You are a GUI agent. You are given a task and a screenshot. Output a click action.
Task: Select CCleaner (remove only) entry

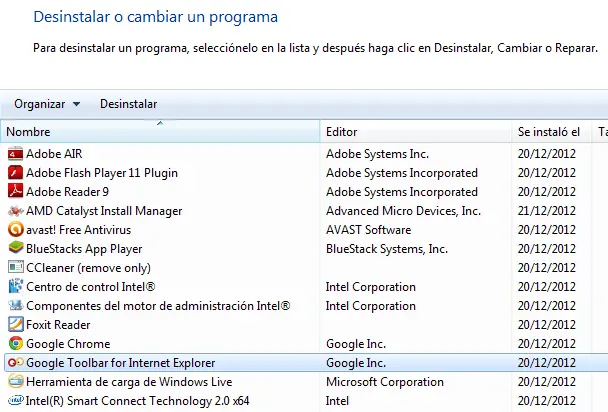[x=88, y=268]
